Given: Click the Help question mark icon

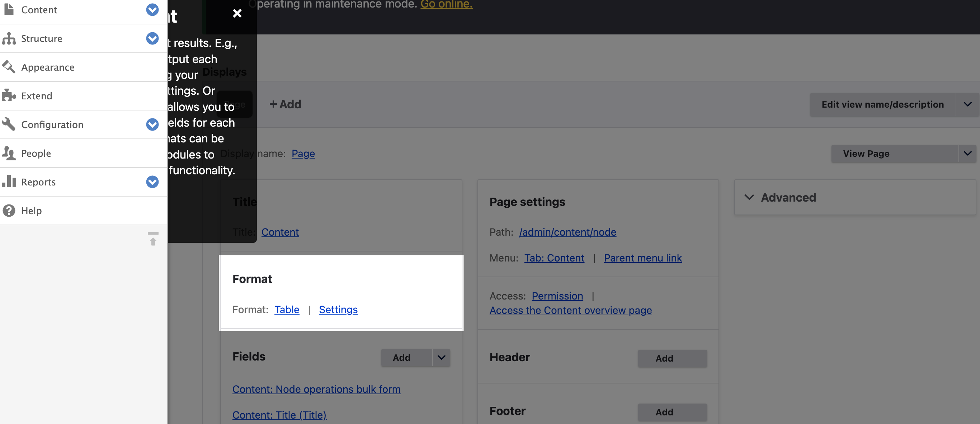Looking at the screenshot, I should pyautogui.click(x=9, y=210).
